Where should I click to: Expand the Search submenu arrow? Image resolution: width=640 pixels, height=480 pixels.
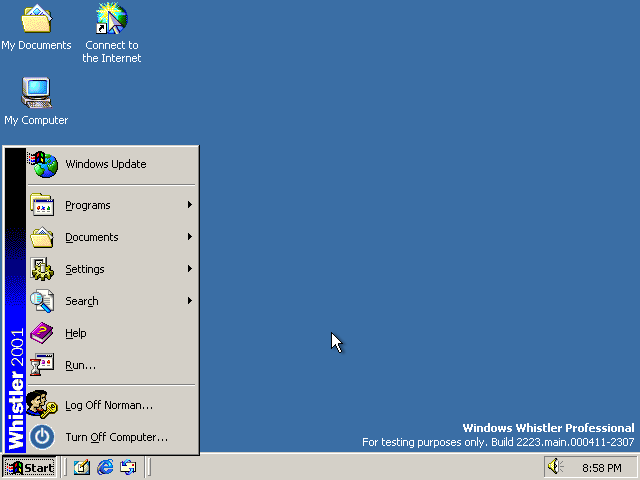tap(189, 301)
